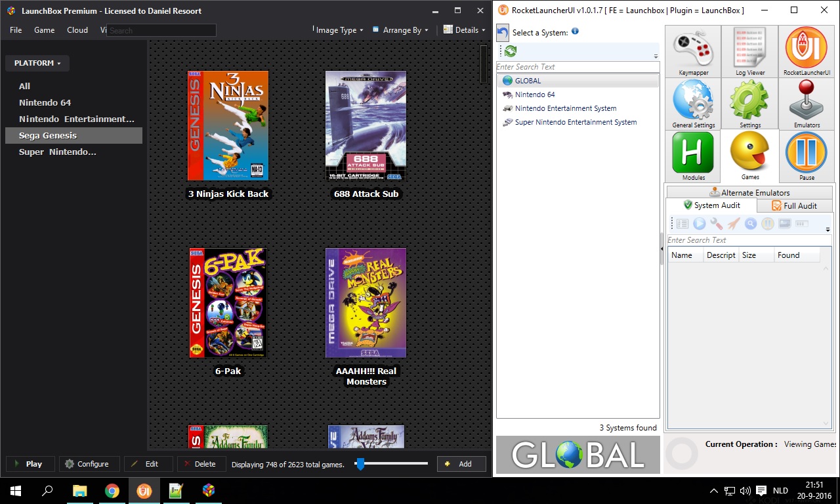Screen dimensions: 840x504
Task: Open the green gear Settings tab
Action: point(750,104)
